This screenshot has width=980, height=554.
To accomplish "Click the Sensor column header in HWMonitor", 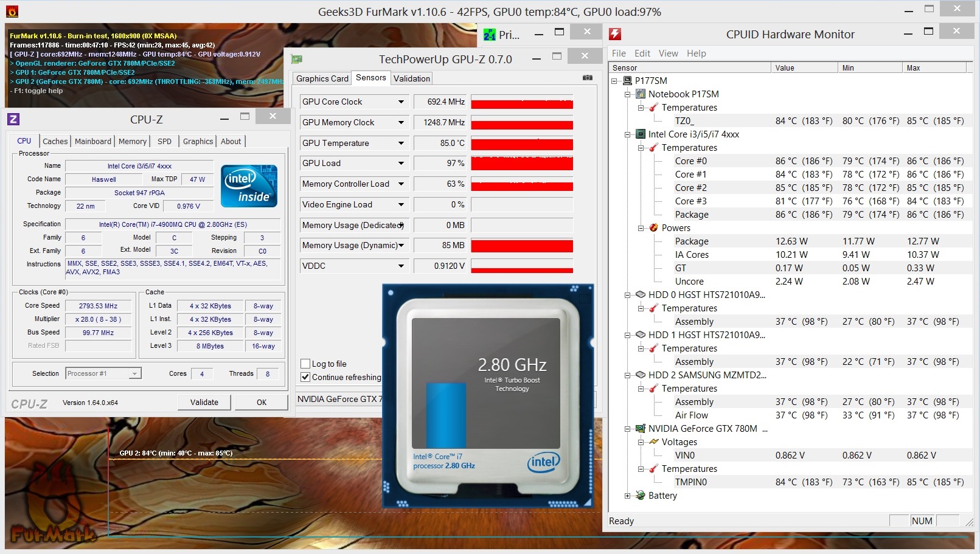I will click(690, 68).
